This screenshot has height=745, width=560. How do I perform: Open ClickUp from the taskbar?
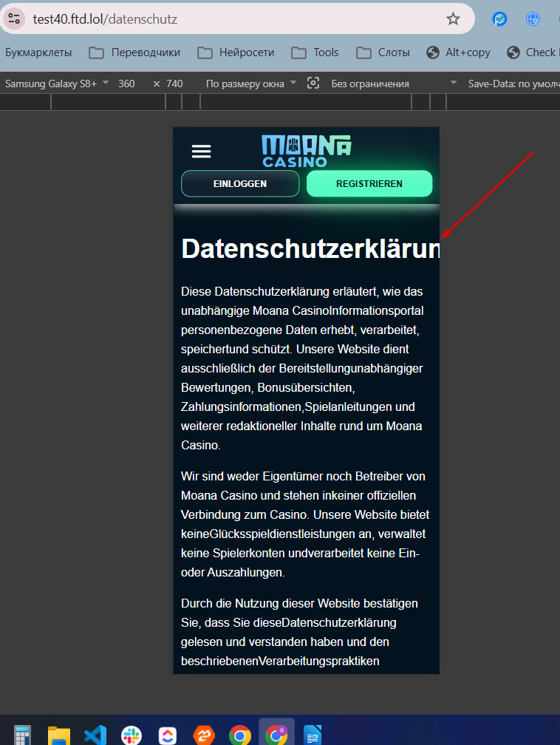(168, 735)
